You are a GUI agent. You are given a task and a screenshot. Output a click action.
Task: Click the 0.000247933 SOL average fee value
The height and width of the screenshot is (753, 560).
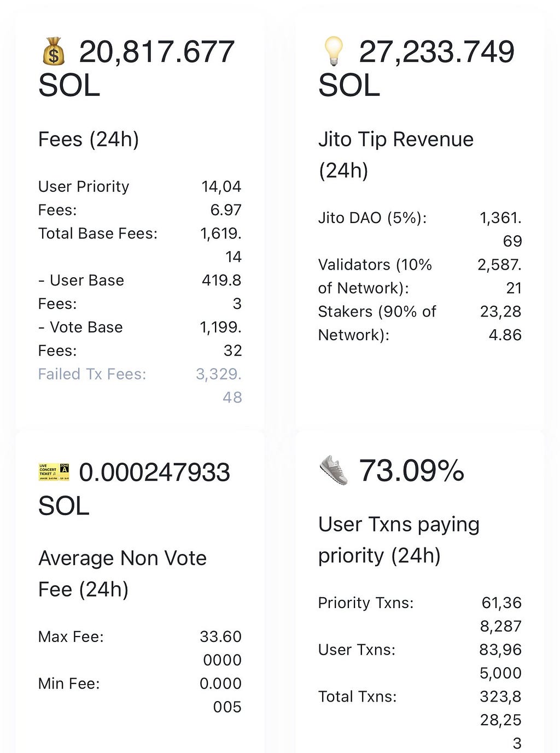coord(134,489)
